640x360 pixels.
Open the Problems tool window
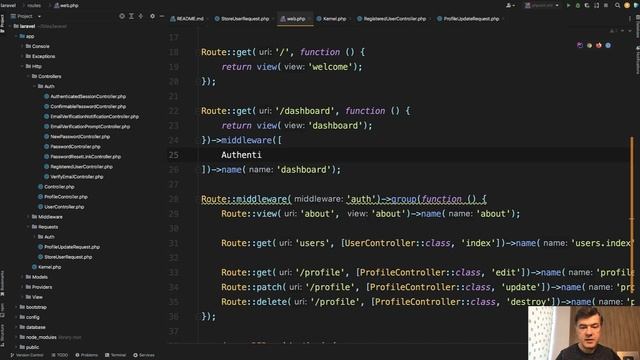87,355
